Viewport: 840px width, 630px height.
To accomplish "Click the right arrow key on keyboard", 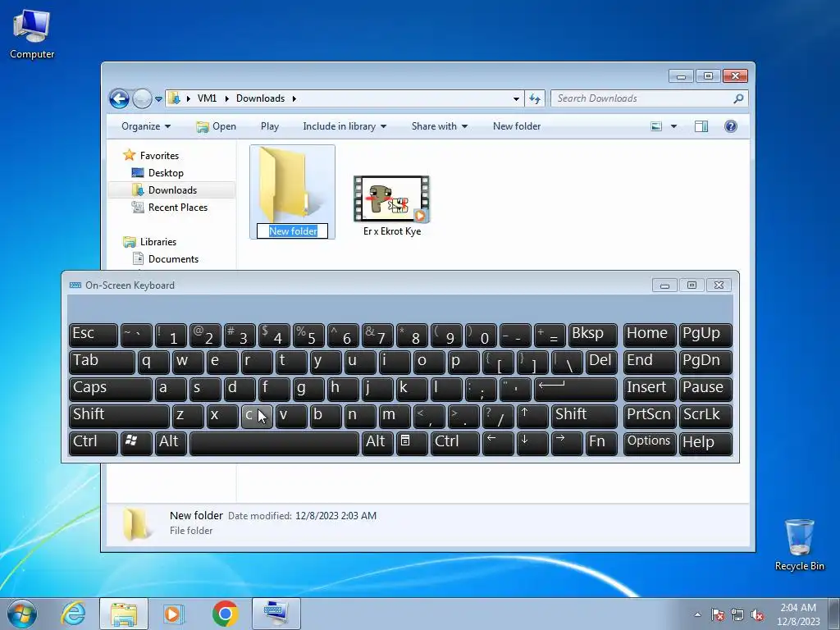I will [567, 444].
